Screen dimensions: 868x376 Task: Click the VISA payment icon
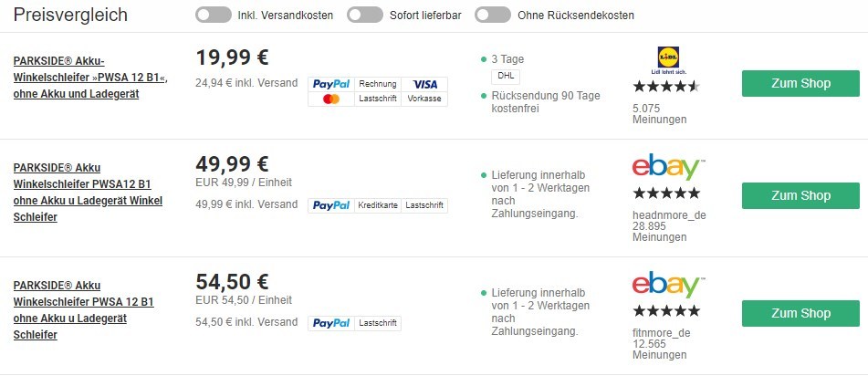click(424, 84)
